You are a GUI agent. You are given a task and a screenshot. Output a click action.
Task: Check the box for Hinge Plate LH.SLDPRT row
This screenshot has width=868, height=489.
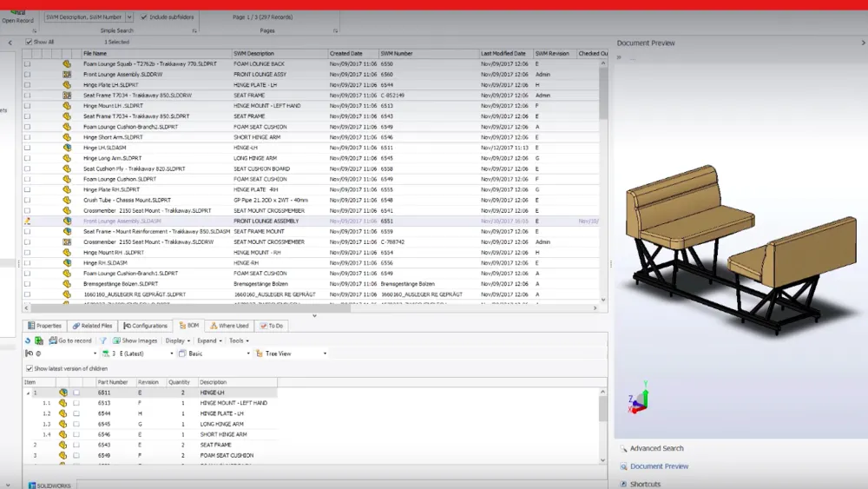pos(27,85)
